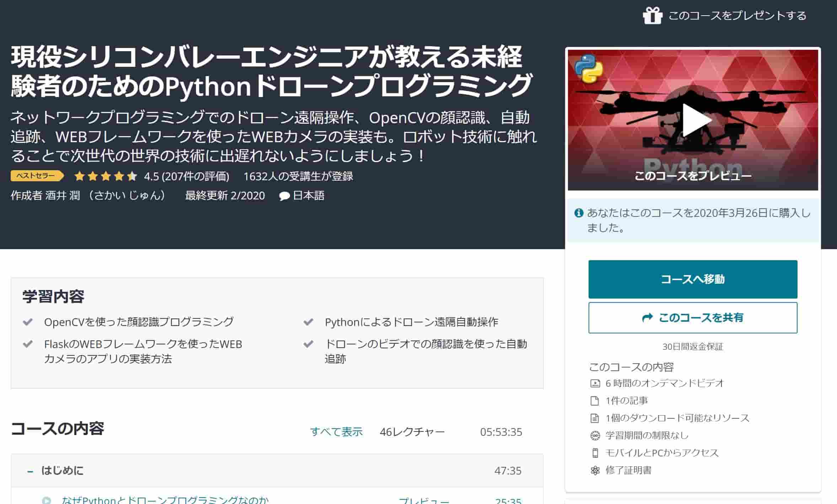Click the article document icon
Viewport: 837px width, 504px height.
(x=595, y=401)
